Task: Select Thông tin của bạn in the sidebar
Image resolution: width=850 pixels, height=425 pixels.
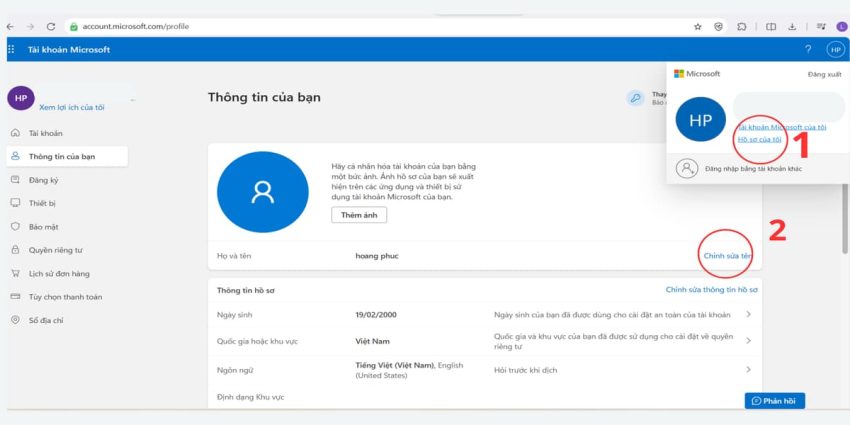Action: click(x=67, y=156)
